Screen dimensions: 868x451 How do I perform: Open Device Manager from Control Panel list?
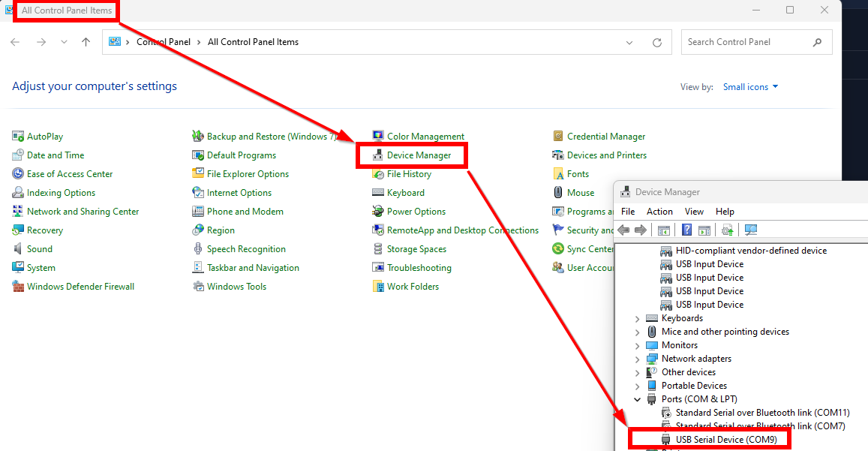point(419,155)
